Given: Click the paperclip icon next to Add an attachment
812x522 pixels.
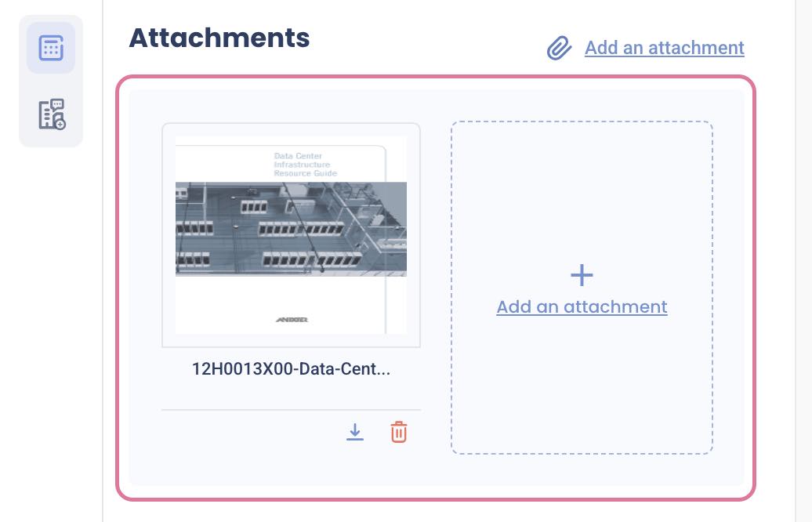Looking at the screenshot, I should pos(559,48).
